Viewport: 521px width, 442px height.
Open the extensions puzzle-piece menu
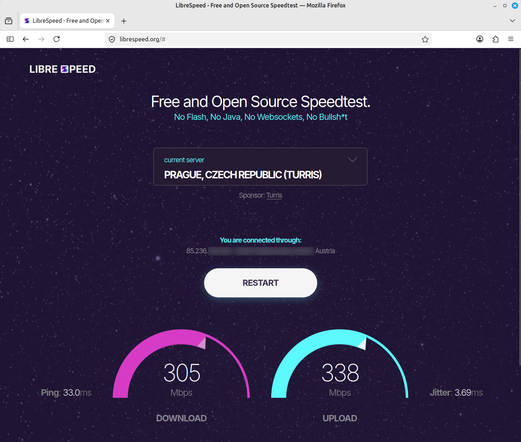pos(495,39)
